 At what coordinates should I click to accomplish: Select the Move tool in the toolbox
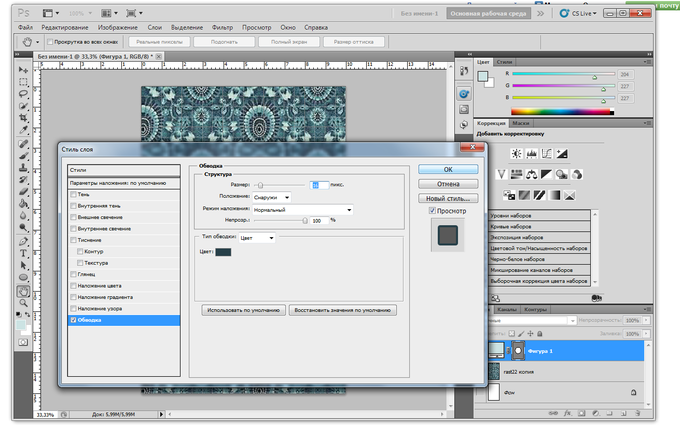pyautogui.click(x=23, y=70)
